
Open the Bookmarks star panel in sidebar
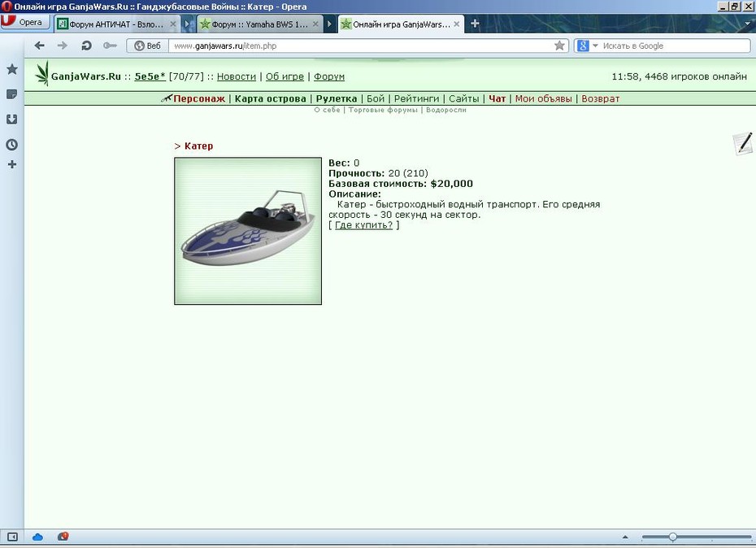point(12,69)
